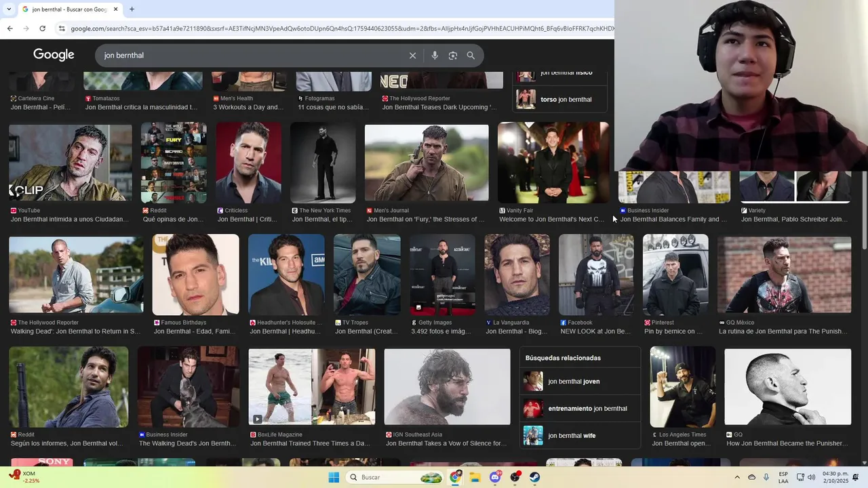Open the Los Angeles Times image result
This screenshot has width=868, height=488.
click(x=682, y=387)
